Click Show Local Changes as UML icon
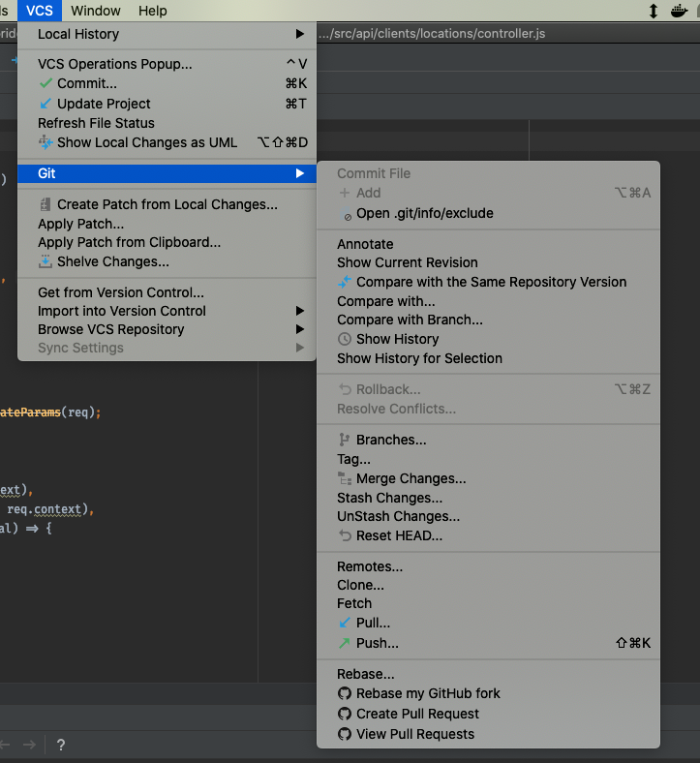The width and height of the screenshot is (700, 763). 46,142
